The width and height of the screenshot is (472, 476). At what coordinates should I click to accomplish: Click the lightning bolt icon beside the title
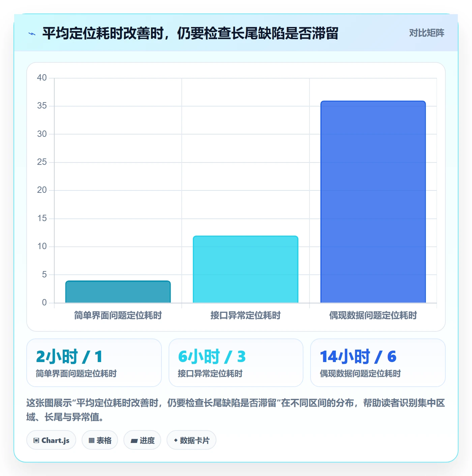32,34
